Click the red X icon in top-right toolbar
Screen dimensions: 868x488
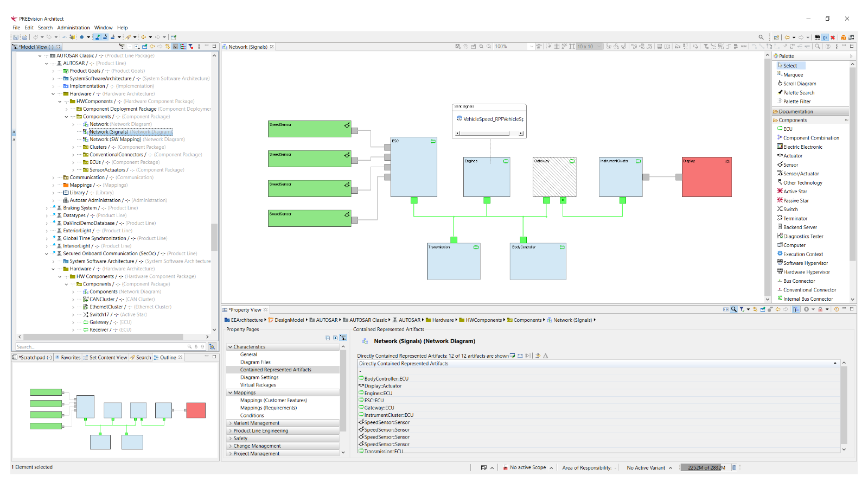click(x=833, y=37)
